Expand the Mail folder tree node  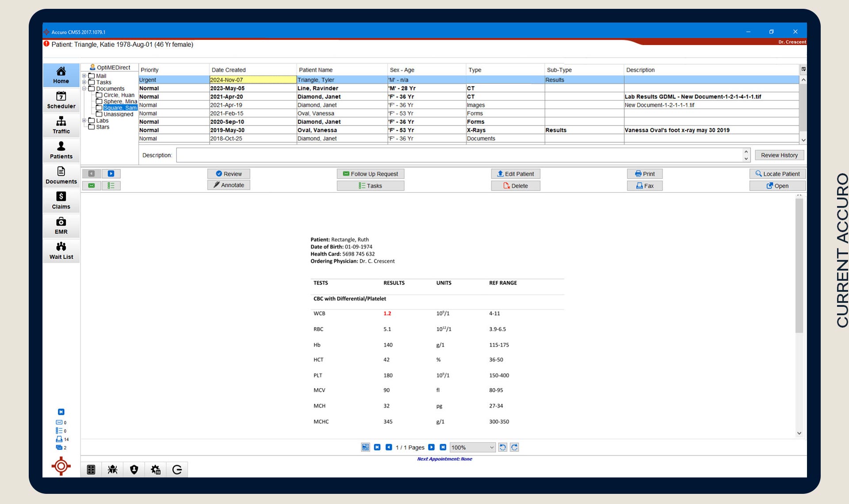click(x=84, y=76)
